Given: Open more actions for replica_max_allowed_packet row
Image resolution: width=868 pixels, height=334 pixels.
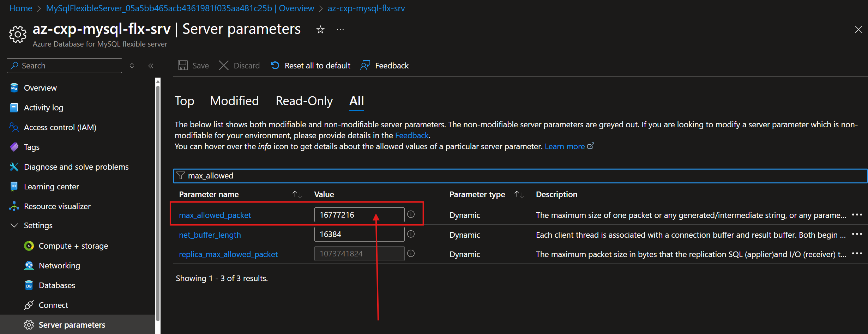Looking at the screenshot, I should 857,254.
